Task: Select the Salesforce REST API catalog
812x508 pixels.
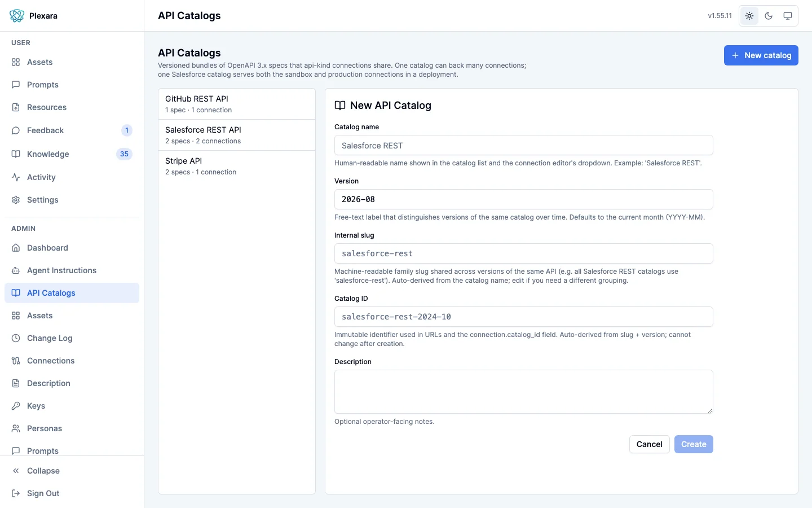Action: [x=237, y=135]
